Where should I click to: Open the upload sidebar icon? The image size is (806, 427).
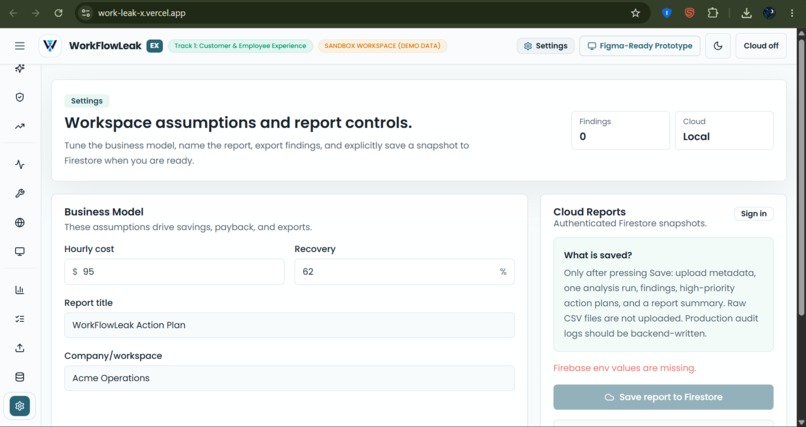[x=20, y=348]
